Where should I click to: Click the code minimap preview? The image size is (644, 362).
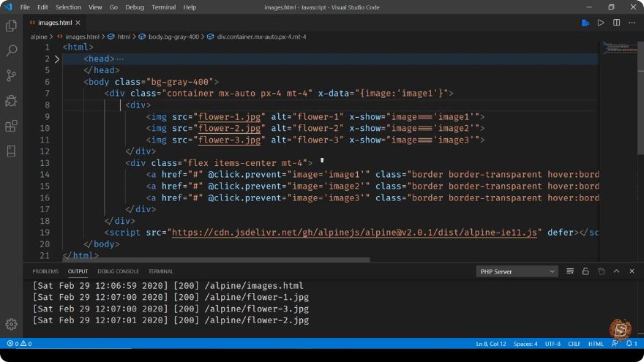point(618,48)
